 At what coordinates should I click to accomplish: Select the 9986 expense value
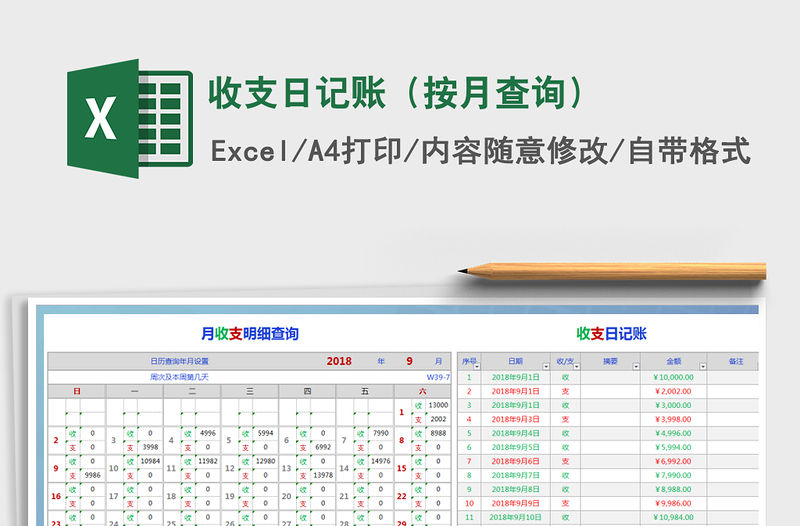coord(92,475)
